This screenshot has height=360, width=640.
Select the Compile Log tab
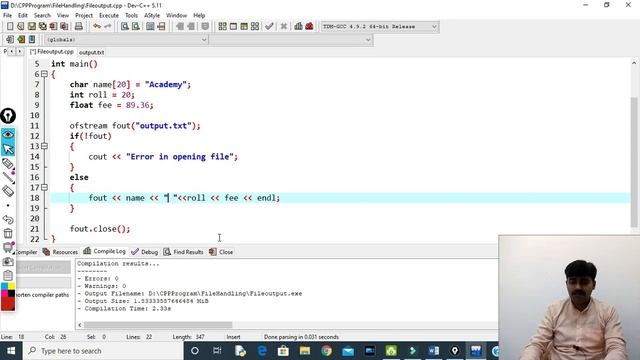(x=104, y=251)
